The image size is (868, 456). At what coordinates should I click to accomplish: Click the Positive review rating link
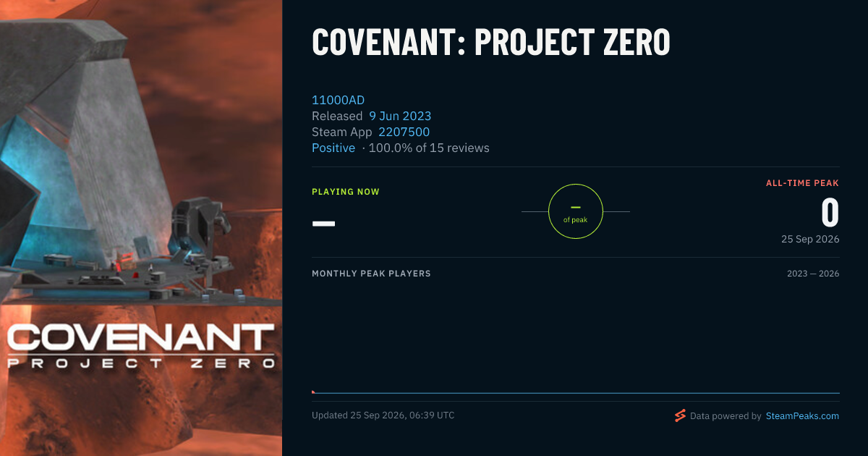[333, 148]
